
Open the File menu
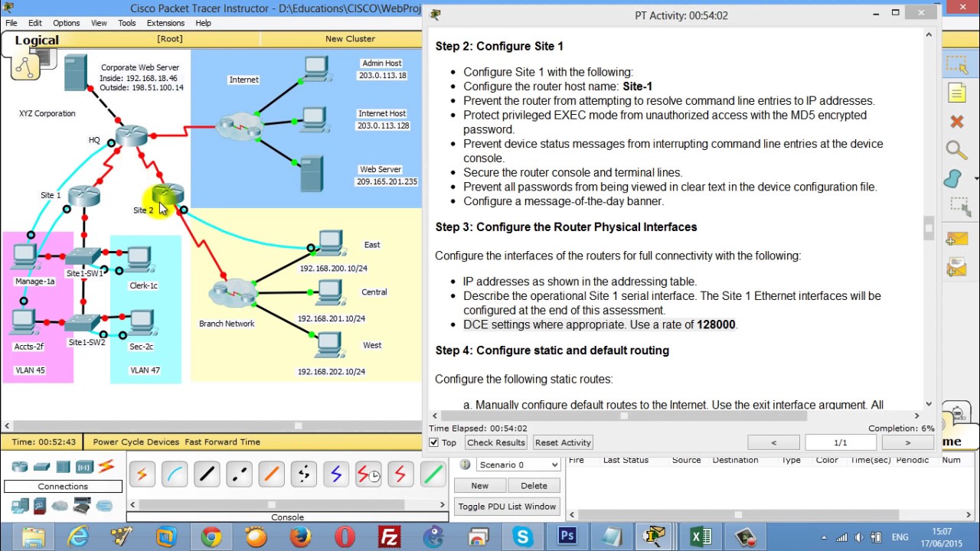click(x=11, y=23)
